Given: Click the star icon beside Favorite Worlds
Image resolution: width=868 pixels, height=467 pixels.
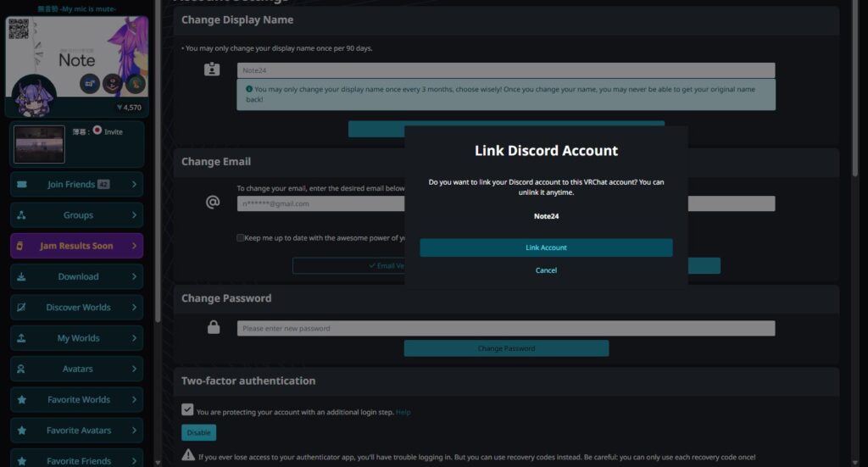Looking at the screenshot, I should (x=21, y=400).
